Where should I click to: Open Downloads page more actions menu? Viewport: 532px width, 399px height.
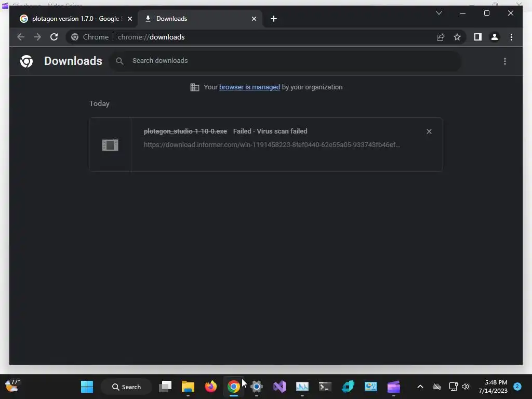tap(505, 61)
